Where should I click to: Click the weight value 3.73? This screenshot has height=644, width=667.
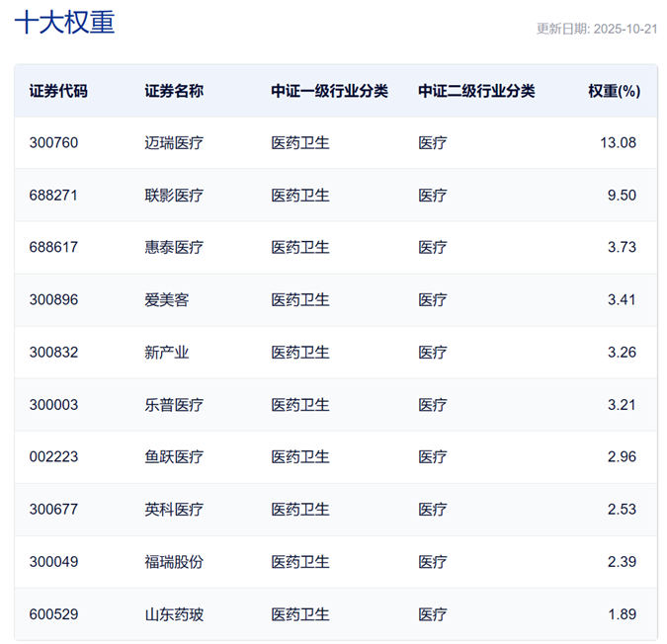(x=622, y=247)
